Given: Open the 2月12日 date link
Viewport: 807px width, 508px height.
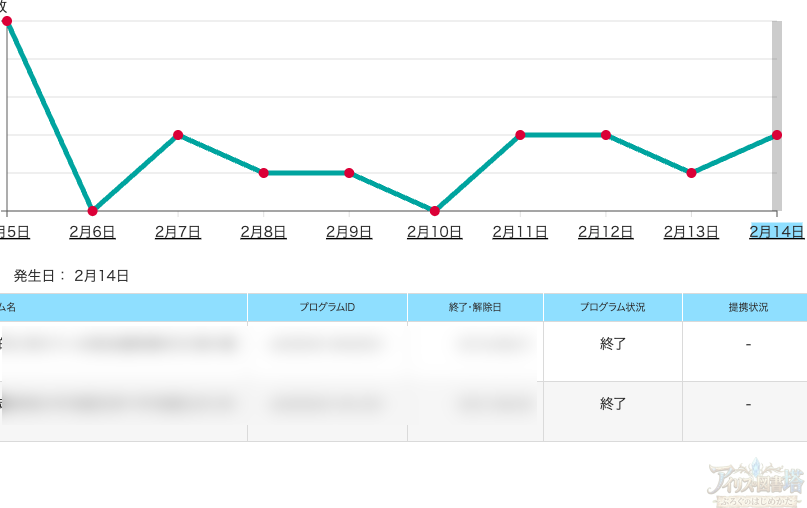Looking at the screenshot, I should click(606, 232).
